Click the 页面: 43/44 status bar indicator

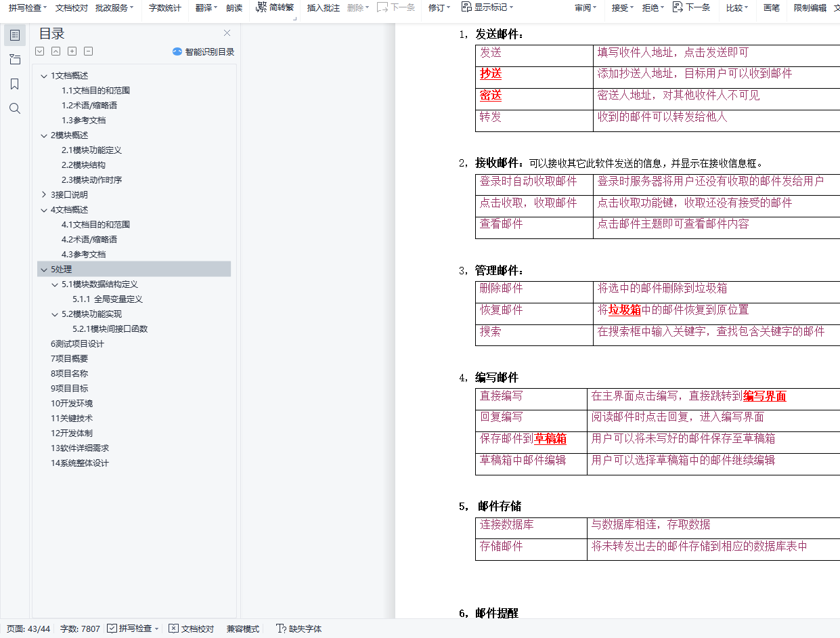point(28,629)
